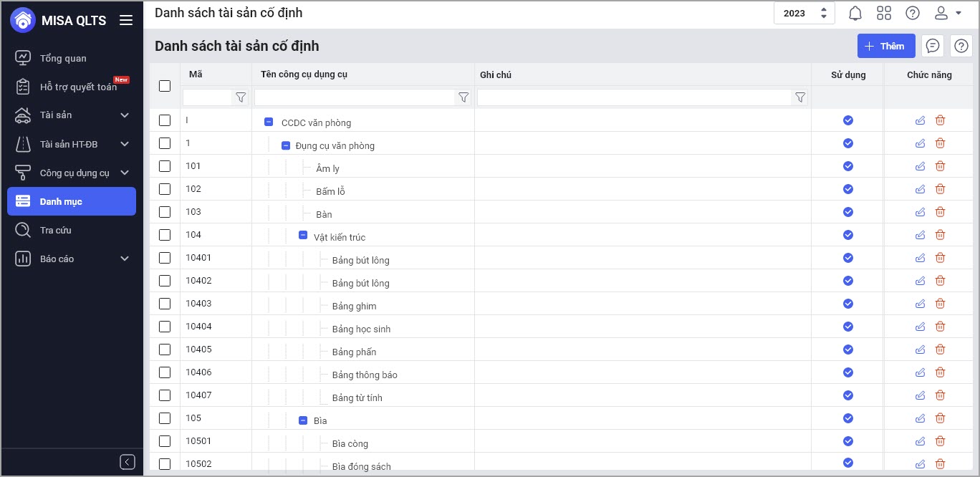Click the Tên công cụ dụng cụ filter field

[x=355, y=97]
